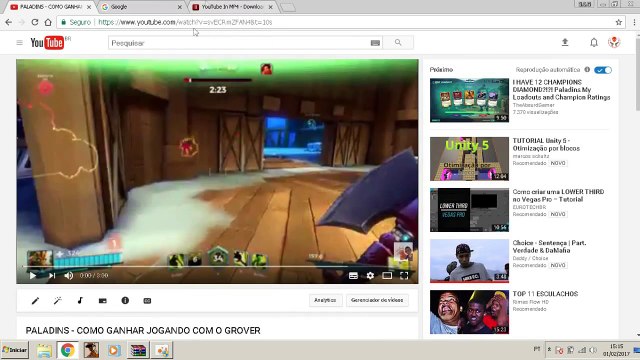Open Gerenciador de vídeos
Viewport: 640px width, 360px height.
click(377, 300)
